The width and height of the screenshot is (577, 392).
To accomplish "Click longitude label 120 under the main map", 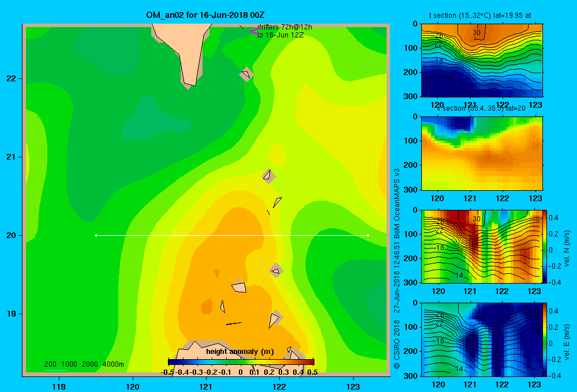I will 133,386.
